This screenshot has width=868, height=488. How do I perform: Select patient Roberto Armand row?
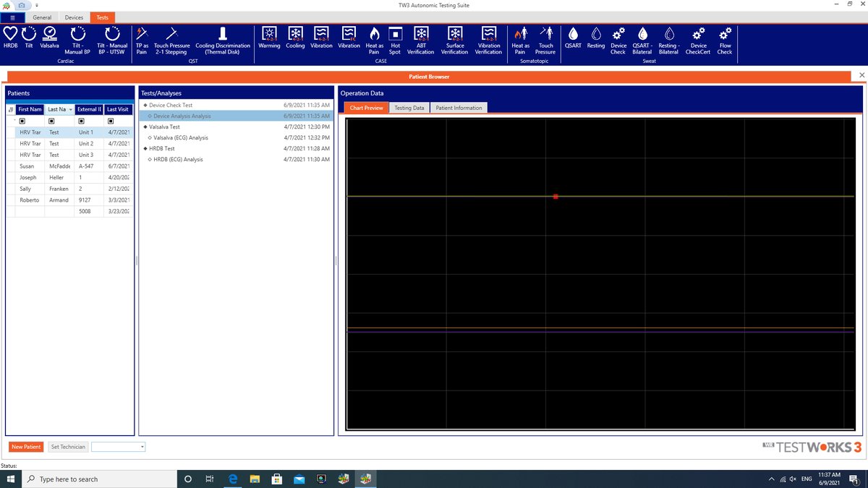pyautogui.click(x=70, y=200)
